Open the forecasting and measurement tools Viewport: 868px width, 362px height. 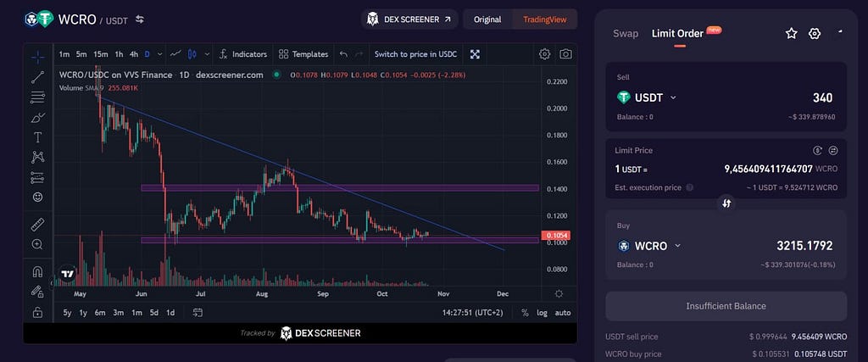point(37,177)
